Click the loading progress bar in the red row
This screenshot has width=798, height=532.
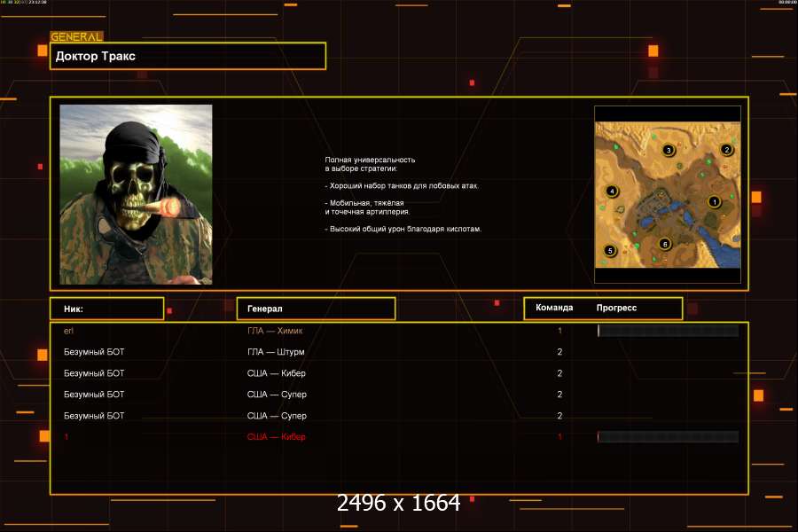pos(668,437)
